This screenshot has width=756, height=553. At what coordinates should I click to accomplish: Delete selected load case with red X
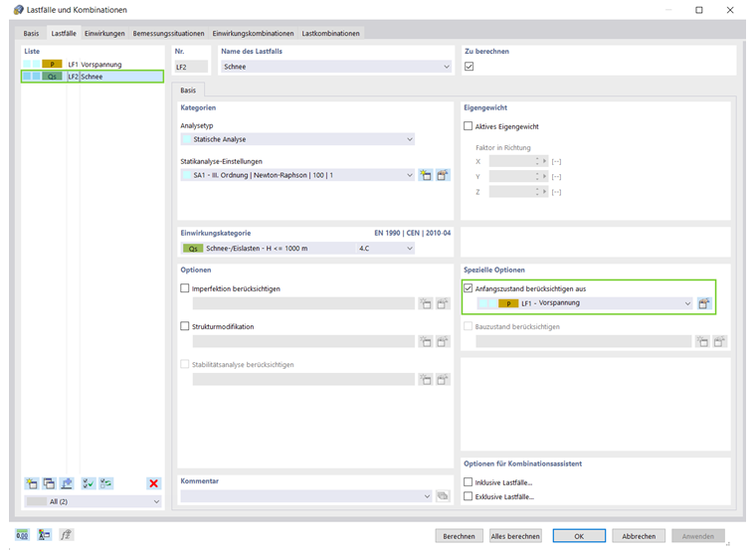[154, 483]
